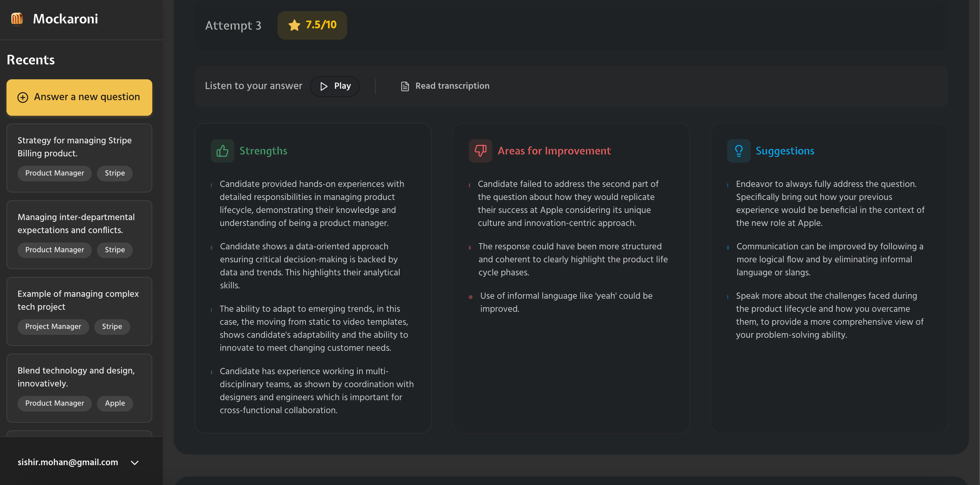Click the plus circle icon

click(23, 97)
